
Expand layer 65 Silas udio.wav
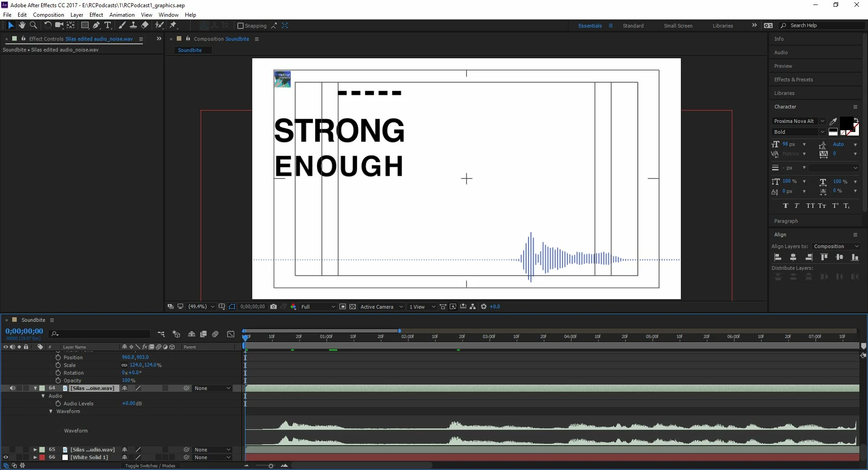click(x=35, y=450)
